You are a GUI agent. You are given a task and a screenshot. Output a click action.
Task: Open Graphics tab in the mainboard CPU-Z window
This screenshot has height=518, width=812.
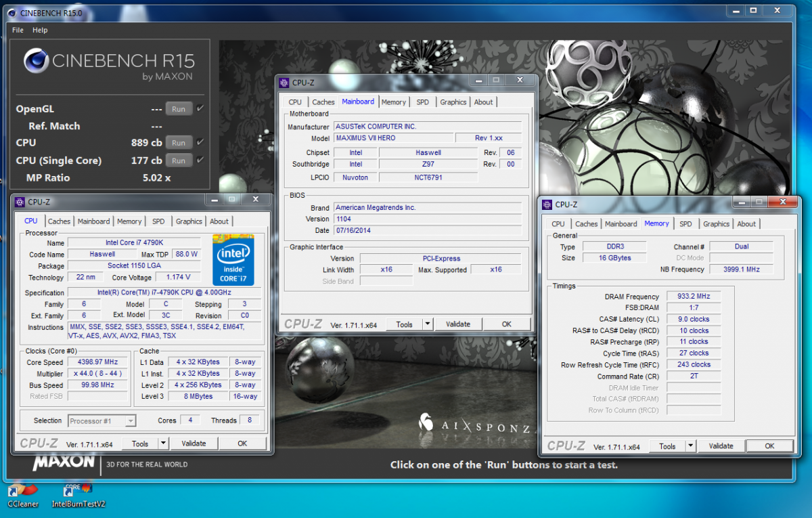(453, 102)
